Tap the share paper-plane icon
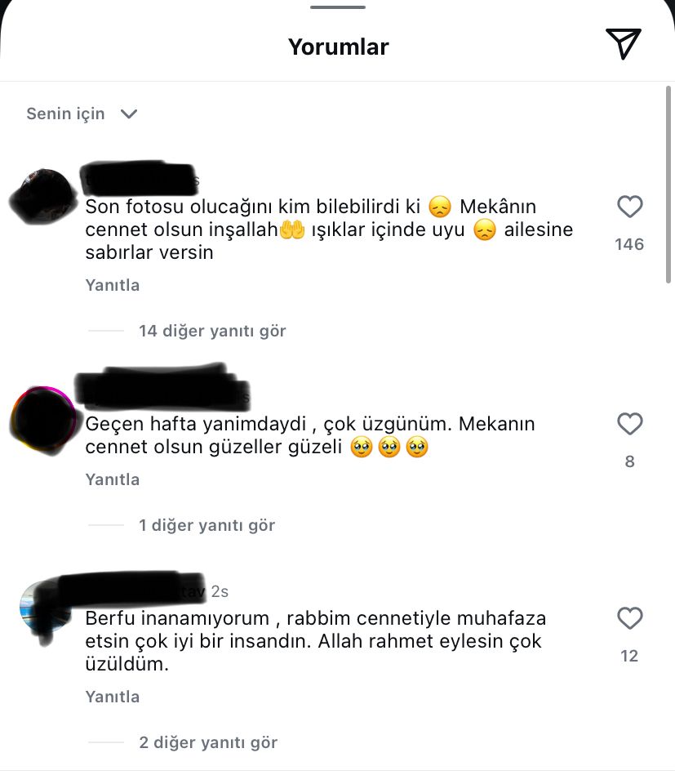 pos(623,44)
